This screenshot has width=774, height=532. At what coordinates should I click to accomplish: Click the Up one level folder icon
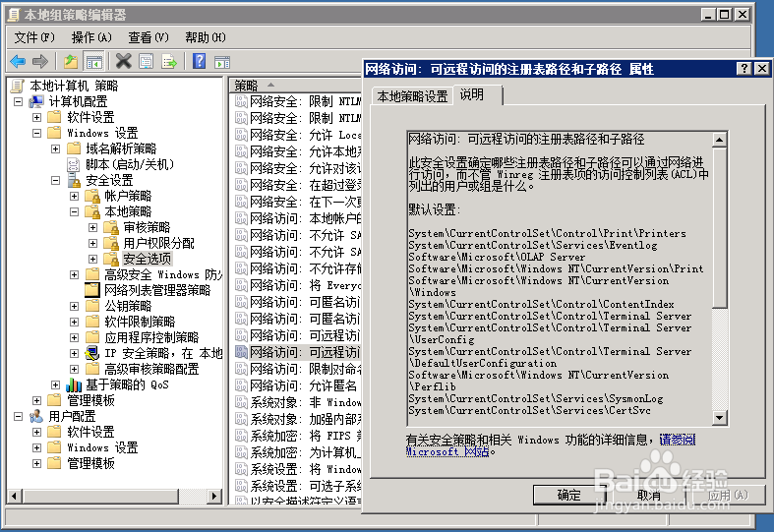click(71, 62)
